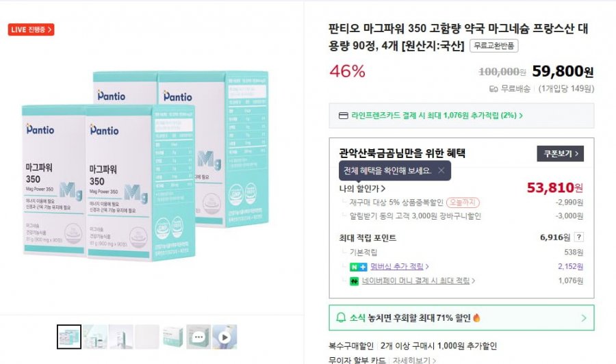Open 네이버페이 머니 결제 시 최대 적립 link
Screen dimensions: 616x364
pos(418,281)
